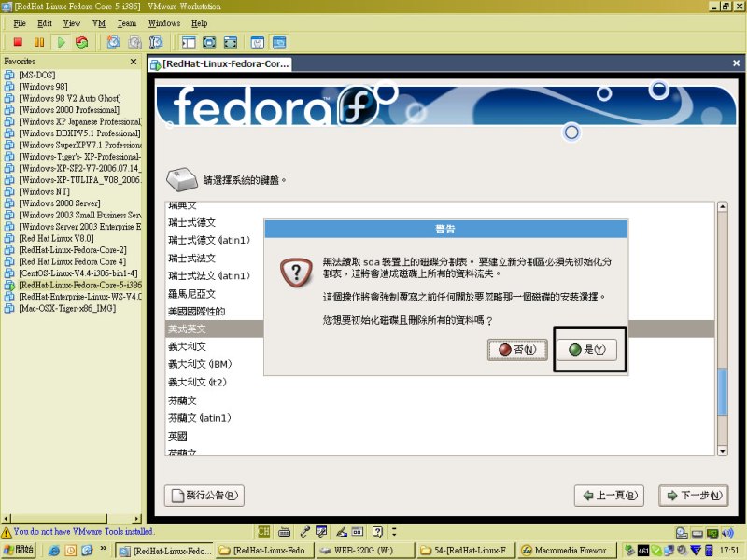Click the microphone icon in language bar
Image resolution: width=747 pixels, height=560 pixels.
point(305,531)
